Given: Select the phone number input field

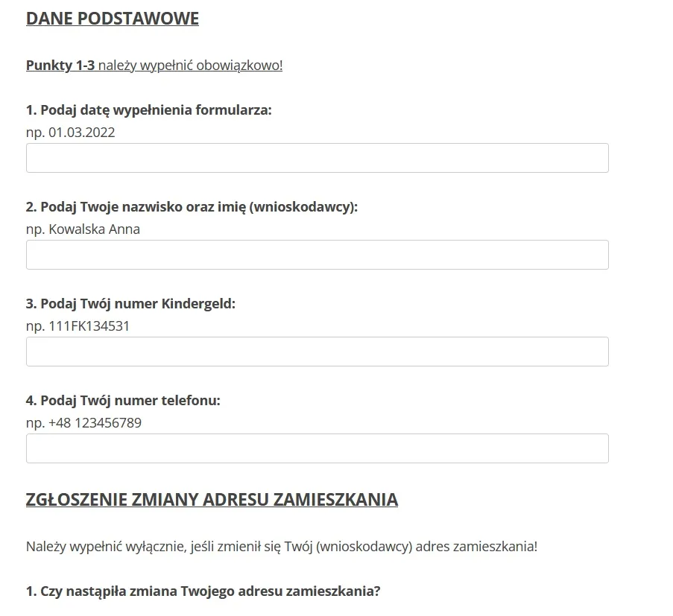Looking at the screenshot, I should [x=317, y=448].
